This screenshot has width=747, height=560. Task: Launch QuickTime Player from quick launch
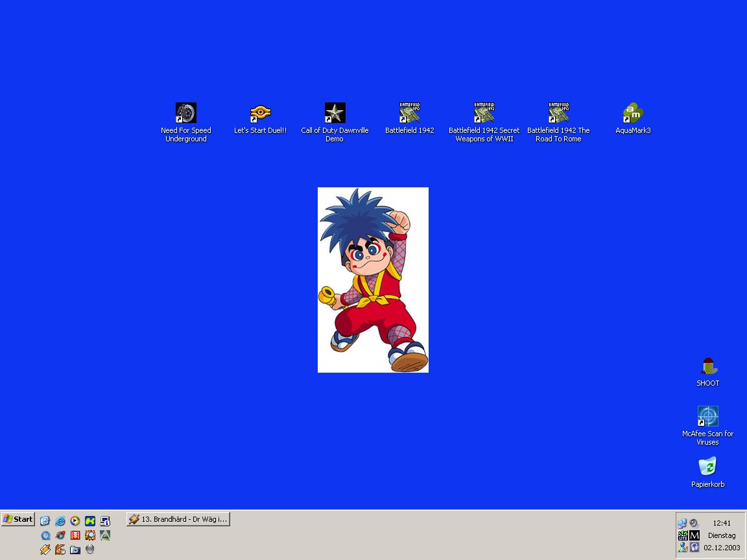click(45, 535)
